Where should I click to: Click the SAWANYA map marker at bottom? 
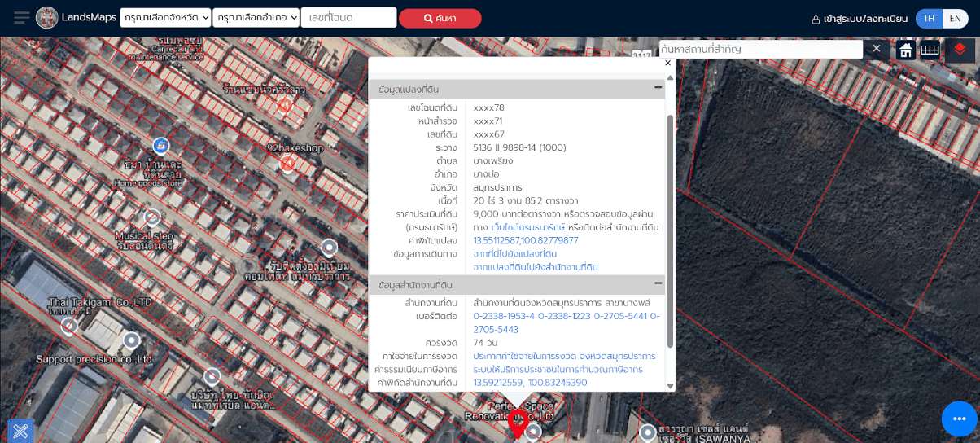click(x=647, y=432)
